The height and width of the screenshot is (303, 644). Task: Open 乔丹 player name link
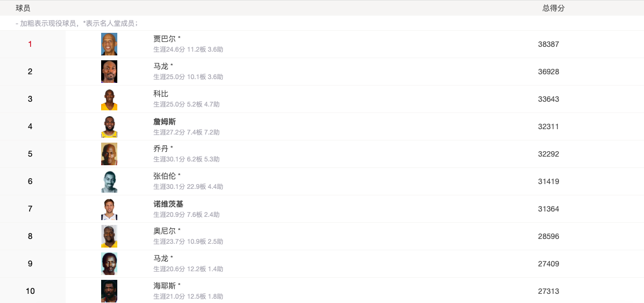pos(160,149)
